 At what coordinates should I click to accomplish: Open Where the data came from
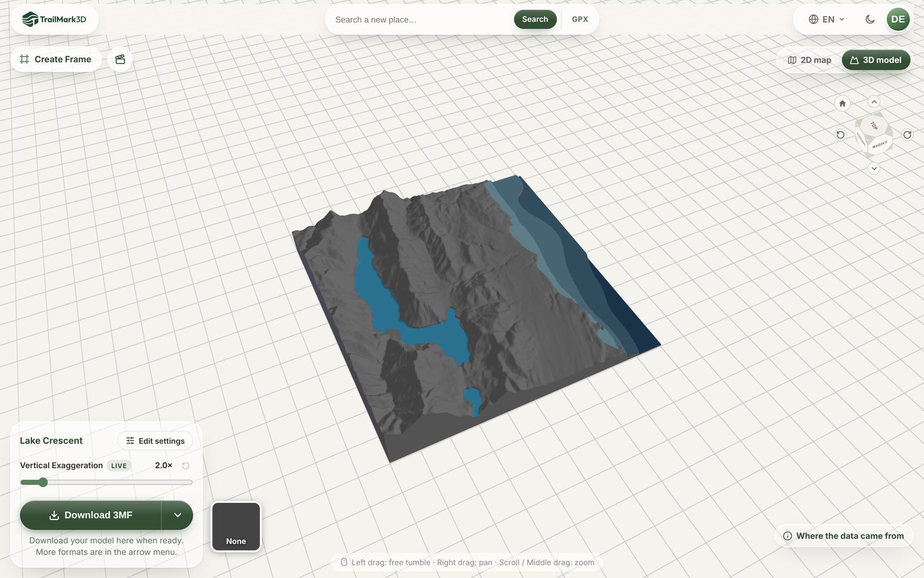pyautogui.click(x=844, y=536)
